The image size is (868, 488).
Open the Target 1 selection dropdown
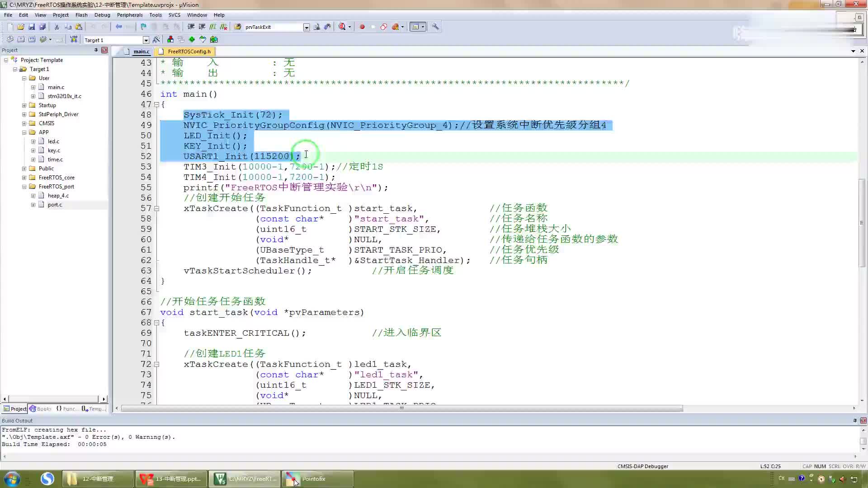146,40
